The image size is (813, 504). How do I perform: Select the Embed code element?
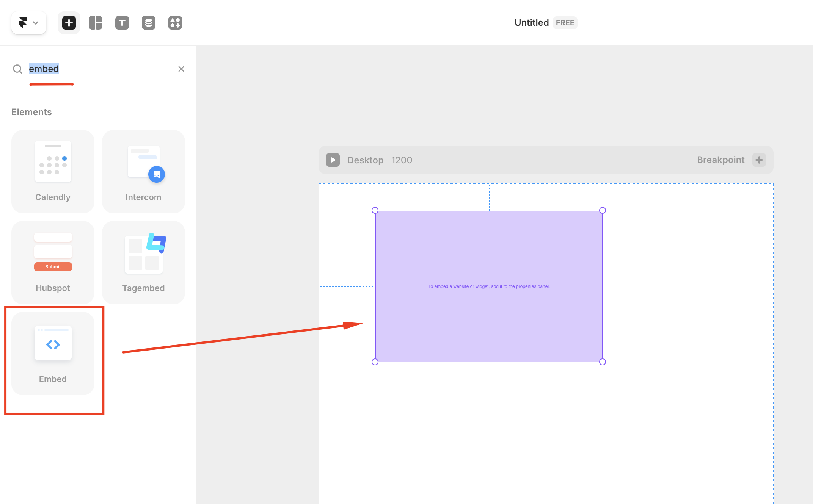click(53, 353)
